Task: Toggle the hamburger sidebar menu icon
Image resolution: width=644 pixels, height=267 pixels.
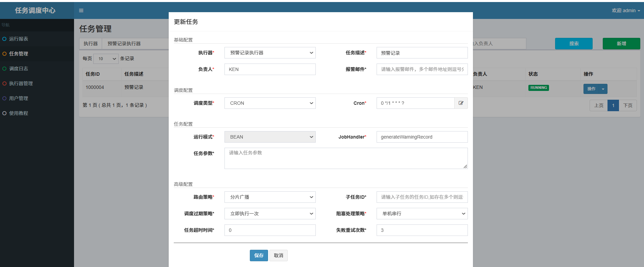Action: pos(81,10)
